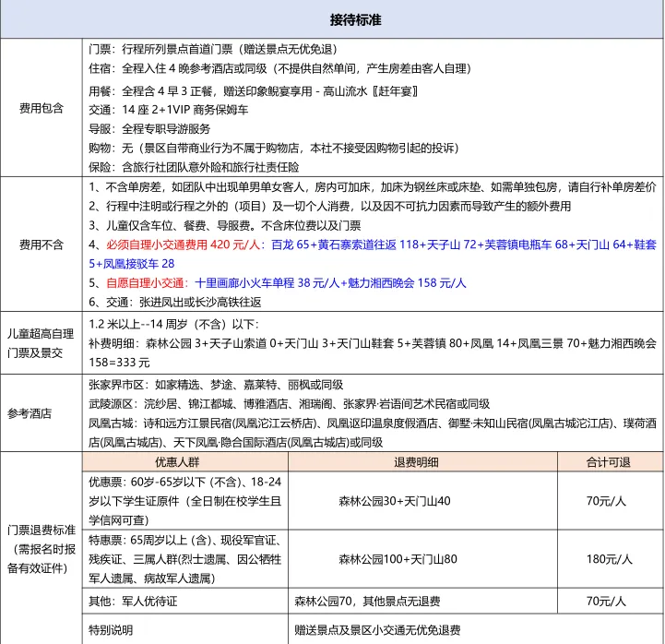Click the 门票：行程所列景点首道门票 line
This screenshot has width=665, height=644.
coord(212,49)
